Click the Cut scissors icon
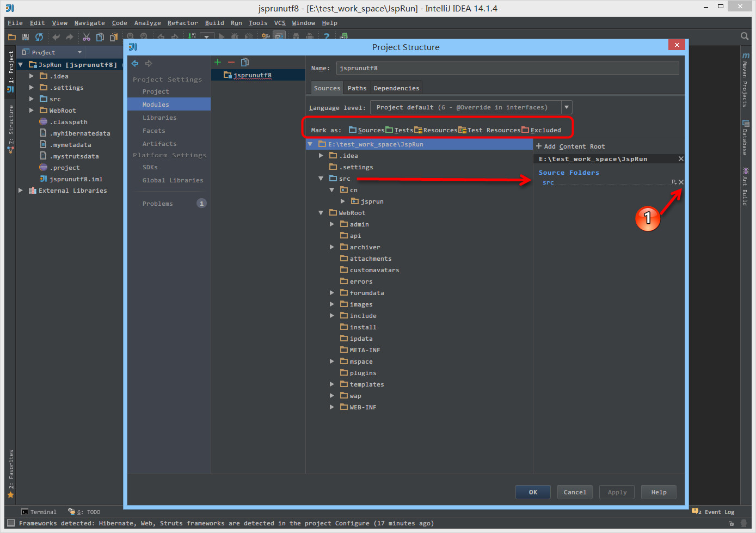The image size is (756, 533). click(x=86, y=37)
